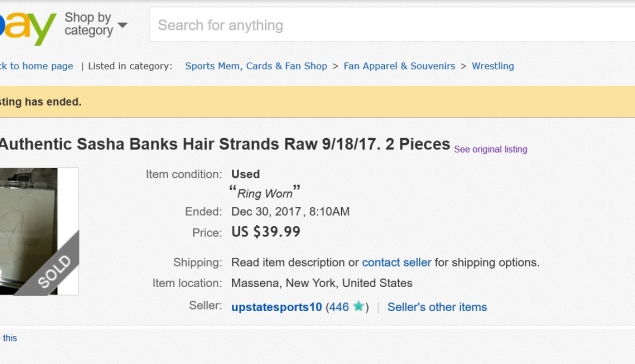This screenshot has width=635, height=364.
Task: Open Seller's other items
Action: (437, 307)
